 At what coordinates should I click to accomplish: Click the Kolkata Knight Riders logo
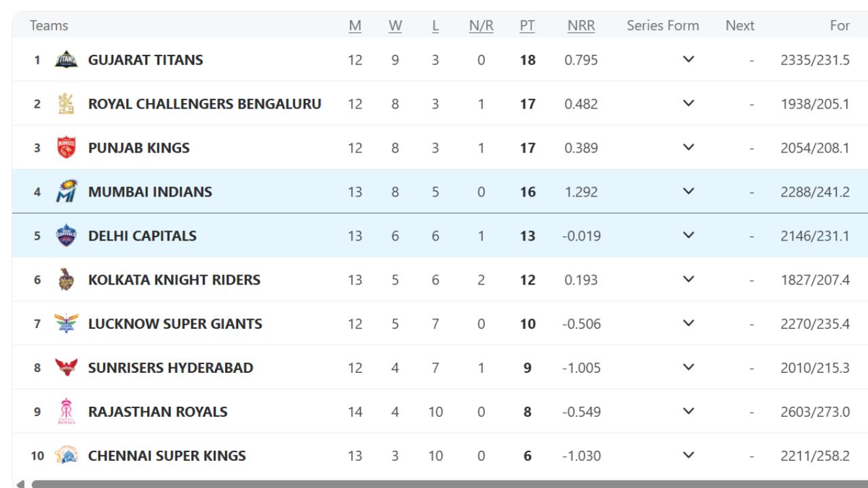(x=66, y=279)
